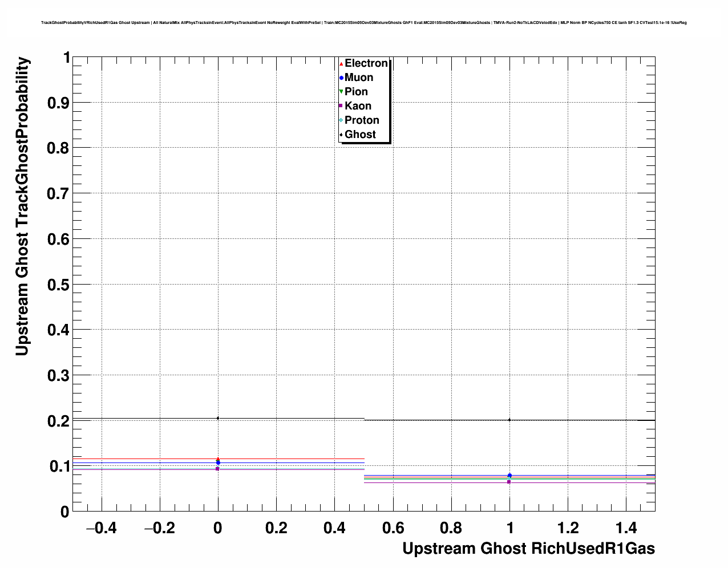Click the black Ghost data point at x=1
Screen dimensions: 728x568
509,420
